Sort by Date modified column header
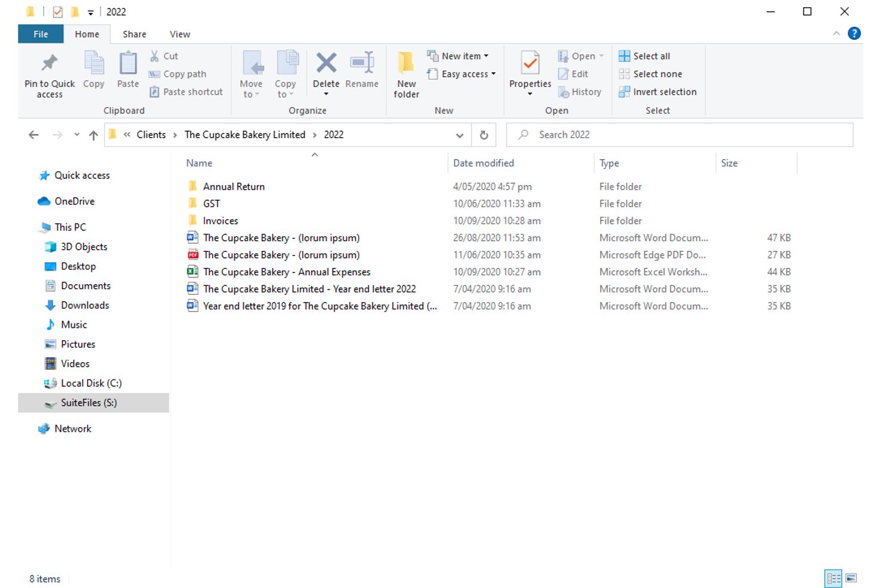Viewport: 882px width, 588px height. [x=483, y=163]
